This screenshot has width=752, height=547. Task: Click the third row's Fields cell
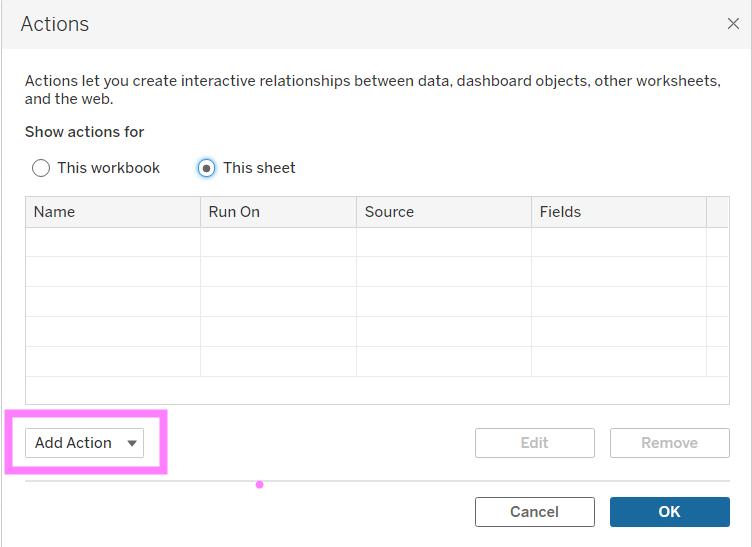(x=618, y=302)
